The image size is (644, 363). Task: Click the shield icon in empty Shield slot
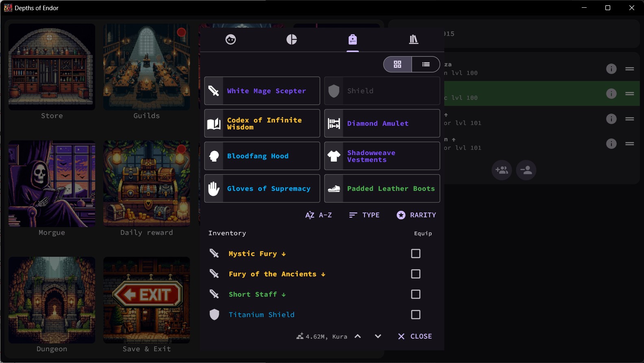tap(334, 91)
